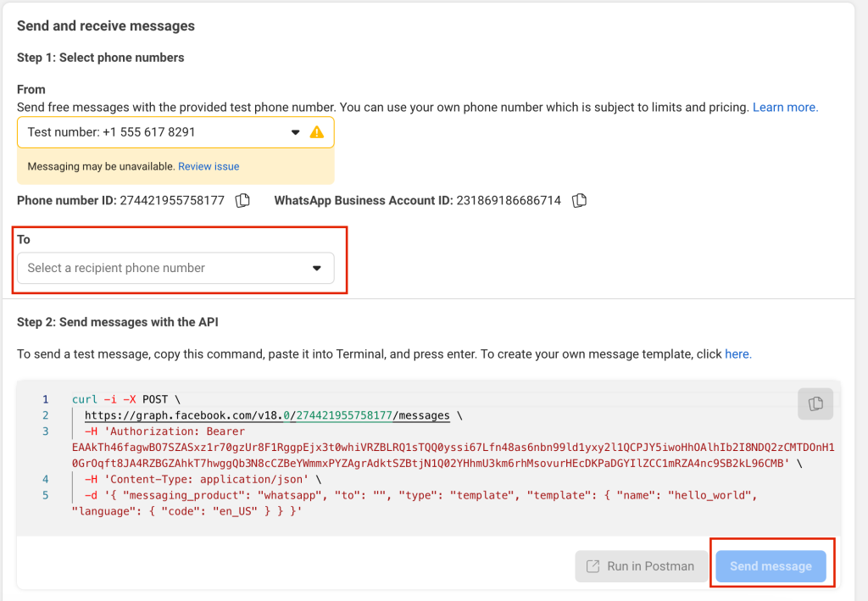Image resolution: width=868 pixels, height=601 pixels.
Task: Copy the WhatsApp Business Account ID
Action: pos(580,201)
